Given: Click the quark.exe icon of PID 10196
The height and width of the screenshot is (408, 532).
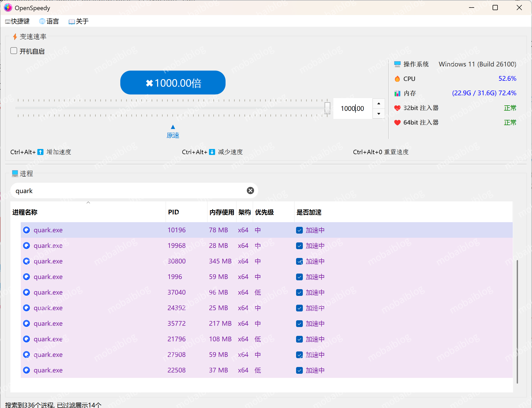Looking at the screenshot, I should [x=26, y=230].
